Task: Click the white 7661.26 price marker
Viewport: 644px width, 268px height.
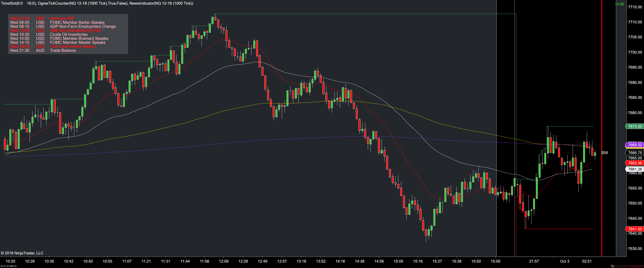Action: (x=635, y=169)
